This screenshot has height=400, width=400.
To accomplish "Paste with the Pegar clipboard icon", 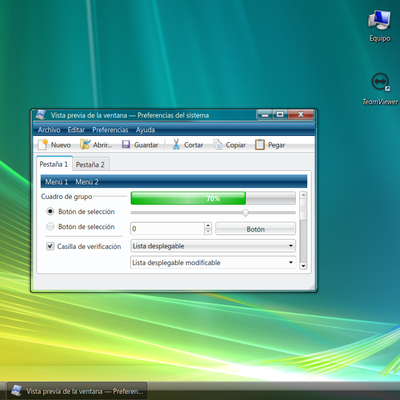I will pyautogui.click(x=260, y=144).
